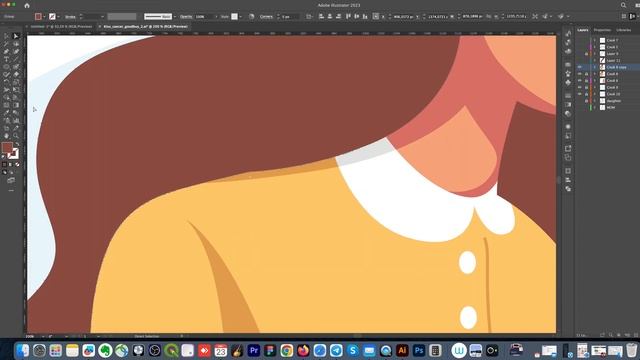Select the Слой 8 copy layer row
The height and width of the screenshot is (360, 640).
608,67
